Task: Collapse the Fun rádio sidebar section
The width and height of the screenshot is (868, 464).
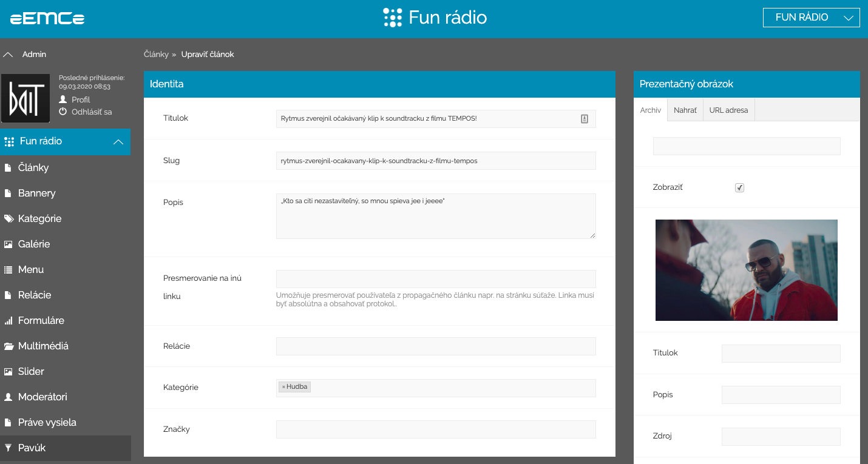Action: tap(118, 141)
